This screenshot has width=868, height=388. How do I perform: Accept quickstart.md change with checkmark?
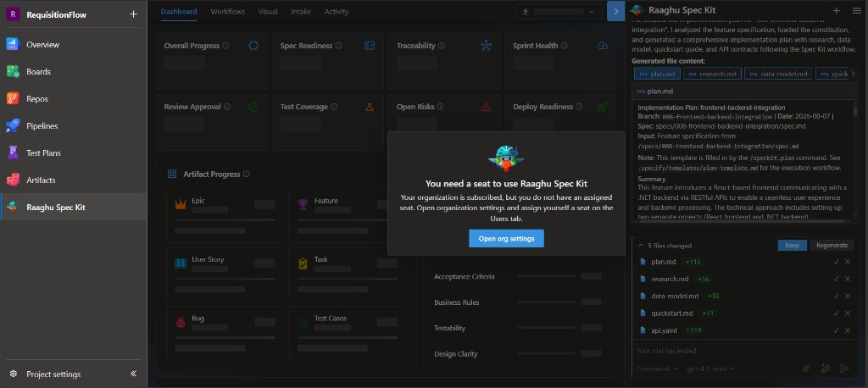pos(837,313)
